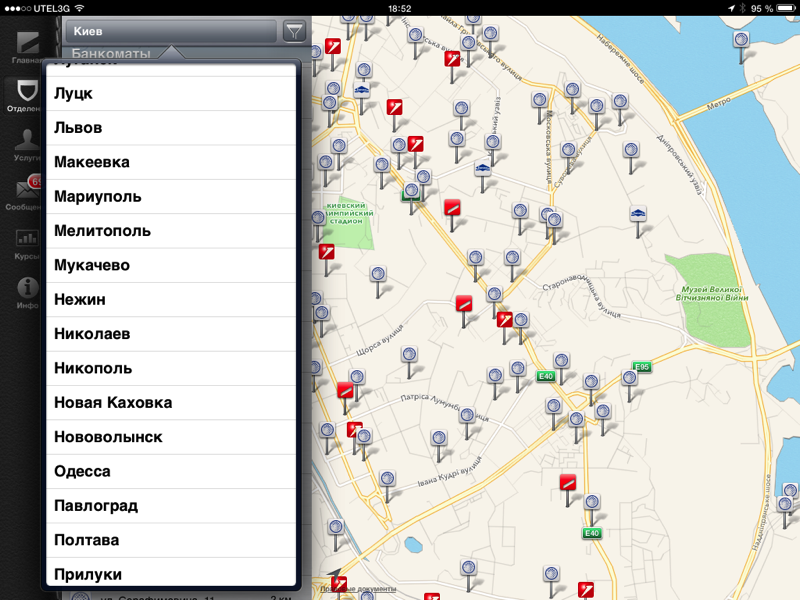Open Сообщения envelope icon with red badge
Image resolution: width=800 pixels, height=600 pixels.
[x=27, y=193]
